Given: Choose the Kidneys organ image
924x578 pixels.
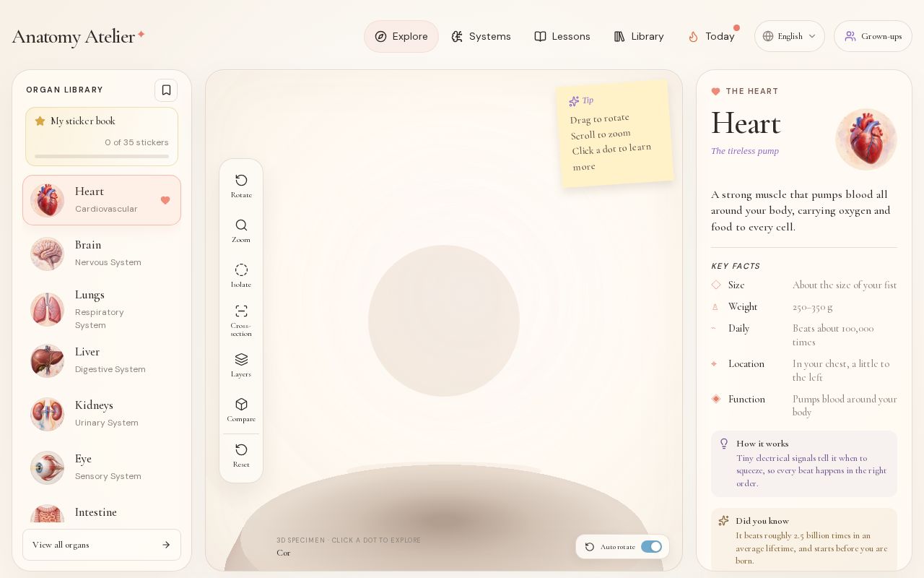Looking at the screenshot, I should pyautogui.click(x=48, y=414).
